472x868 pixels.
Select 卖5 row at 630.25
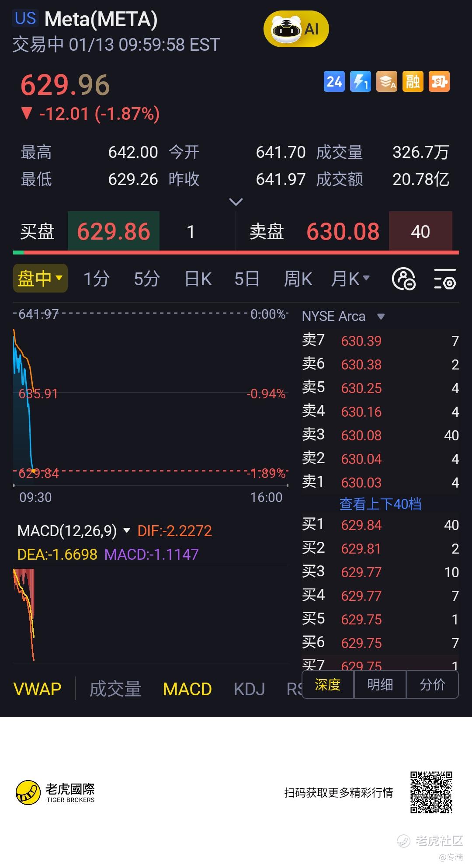(x=380, y=388)
